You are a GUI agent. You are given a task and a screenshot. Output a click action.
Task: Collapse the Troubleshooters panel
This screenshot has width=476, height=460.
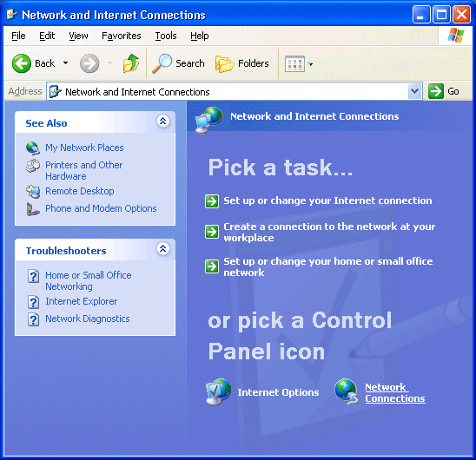click(163, 249)
